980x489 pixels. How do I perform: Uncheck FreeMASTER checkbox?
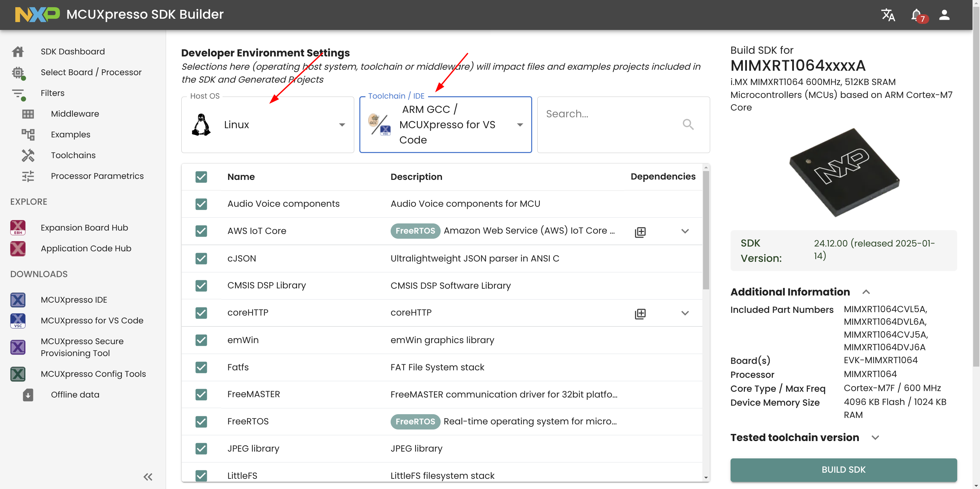tap(201, 394)
